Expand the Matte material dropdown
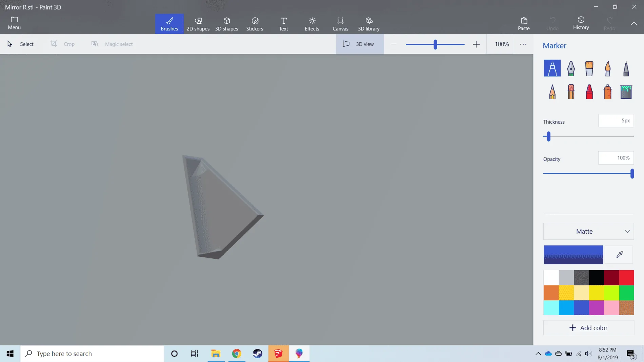This screenshot has width=644, height=362. [588, 231]
